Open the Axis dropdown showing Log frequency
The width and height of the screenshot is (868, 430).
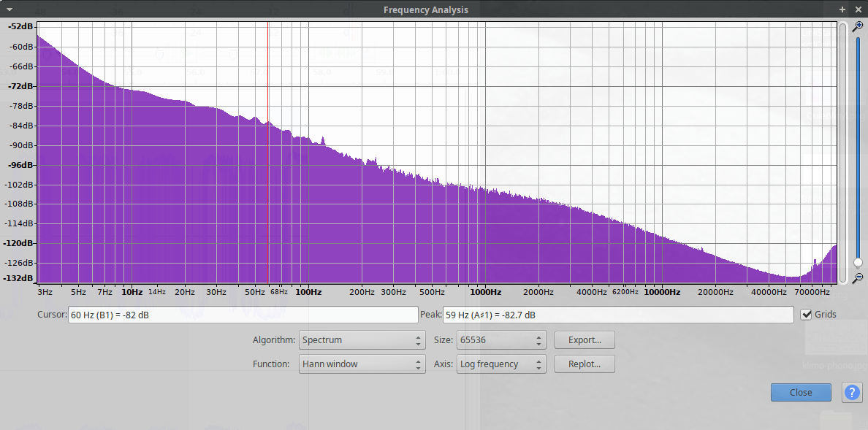point(501,364)
